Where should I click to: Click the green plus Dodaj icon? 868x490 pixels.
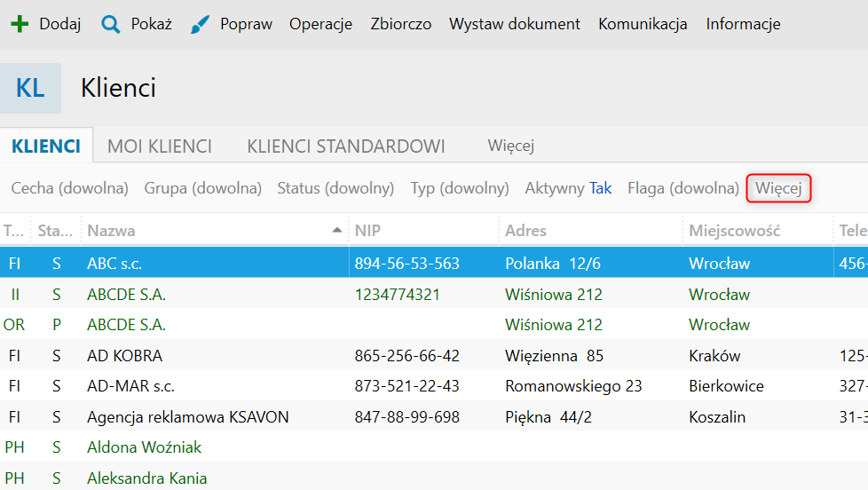coord(20,24)
